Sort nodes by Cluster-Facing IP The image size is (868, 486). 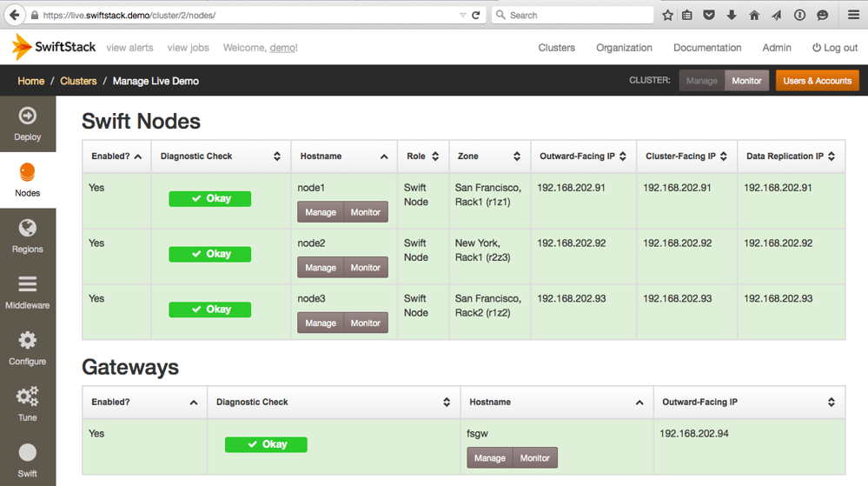tap(687, 156)
